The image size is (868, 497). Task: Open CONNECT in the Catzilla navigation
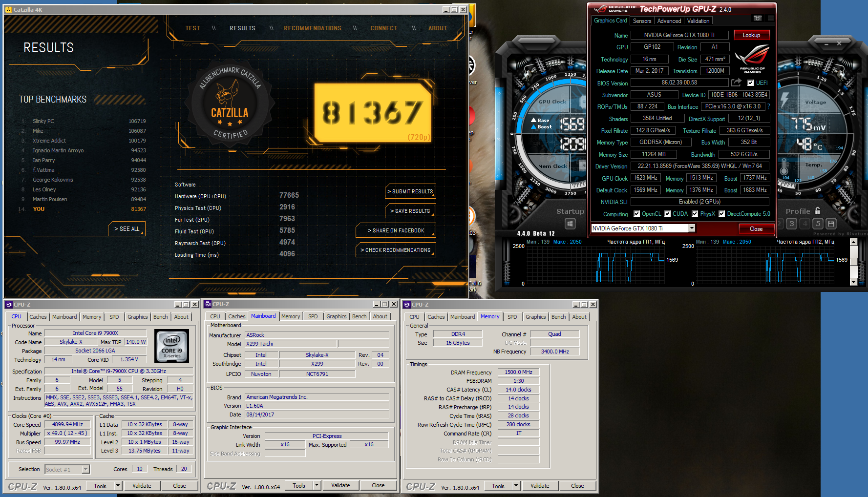[383, 28]
